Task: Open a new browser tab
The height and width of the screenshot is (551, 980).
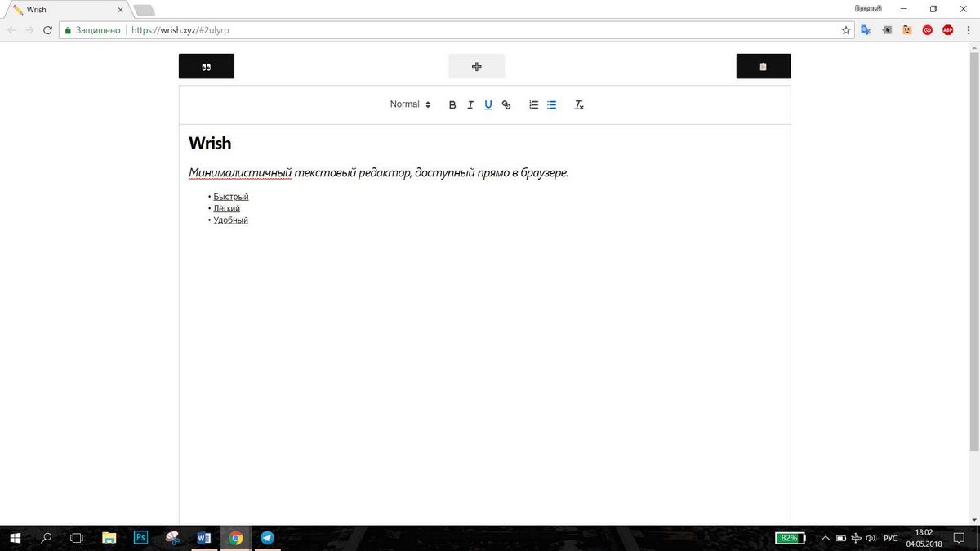Action: [144, 10]
